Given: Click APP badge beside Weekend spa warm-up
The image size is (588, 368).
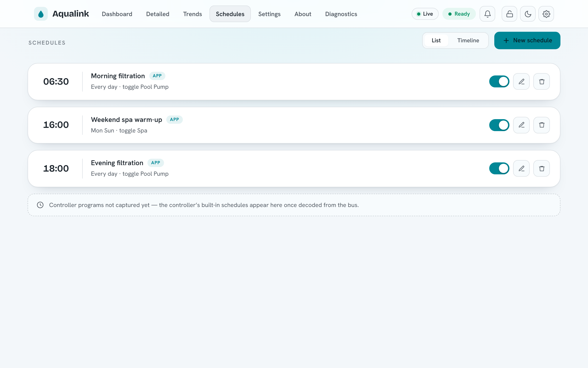Looking at the screenshot, I should point(174,120).
